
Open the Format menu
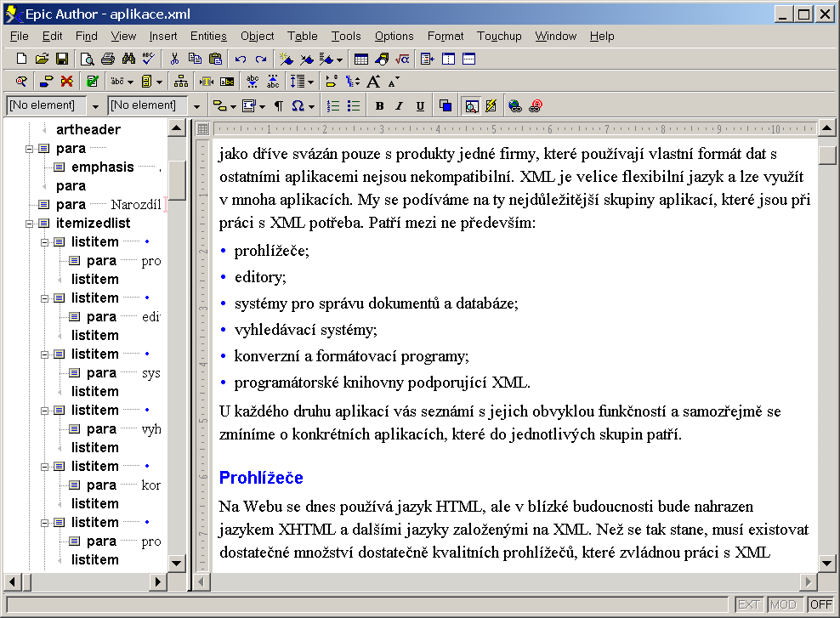coord(446,36)
